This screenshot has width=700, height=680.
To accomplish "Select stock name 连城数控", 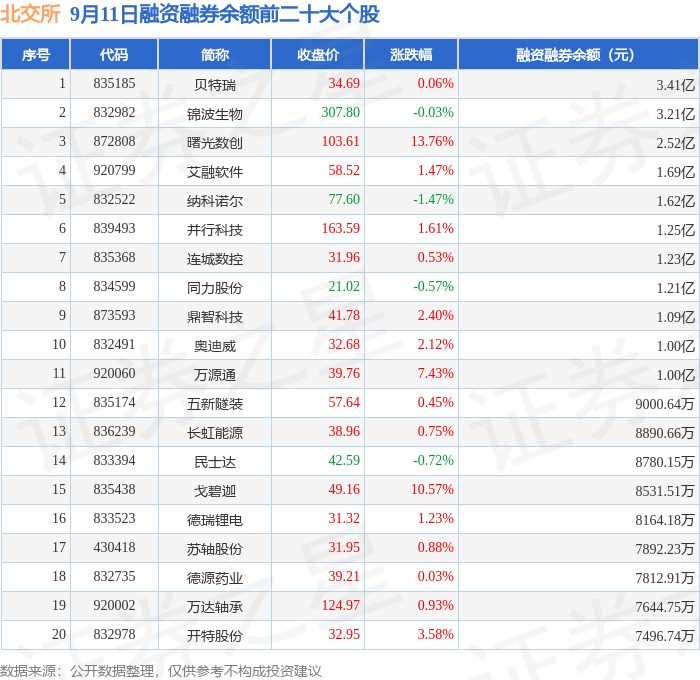I will (215, 259).
